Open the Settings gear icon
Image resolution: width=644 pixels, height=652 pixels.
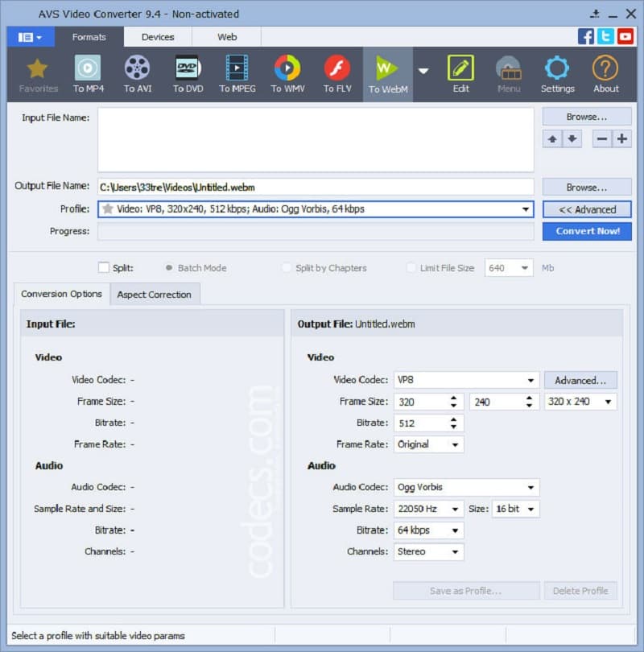(557, 73)
